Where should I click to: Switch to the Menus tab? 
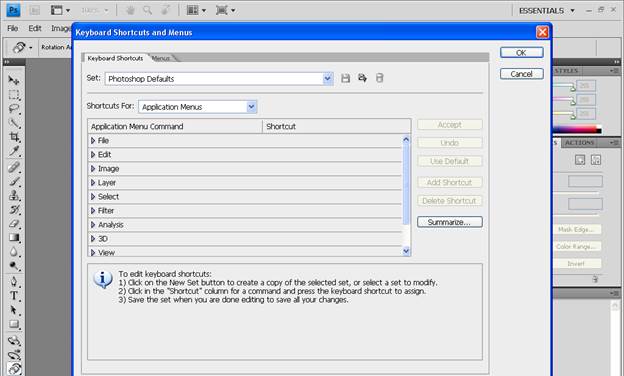pos(161,58)
